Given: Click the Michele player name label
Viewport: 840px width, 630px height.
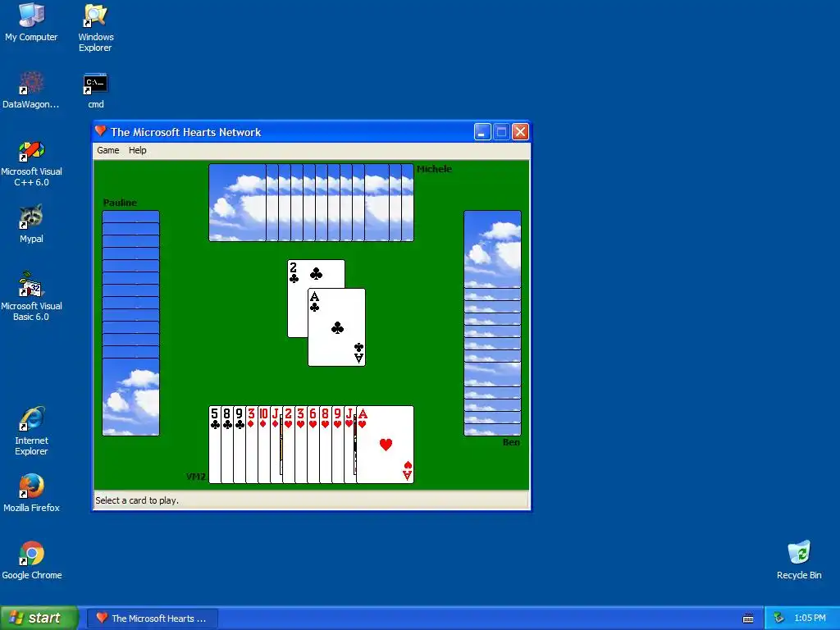Looking at the screenshot, I should click(434, 169).
